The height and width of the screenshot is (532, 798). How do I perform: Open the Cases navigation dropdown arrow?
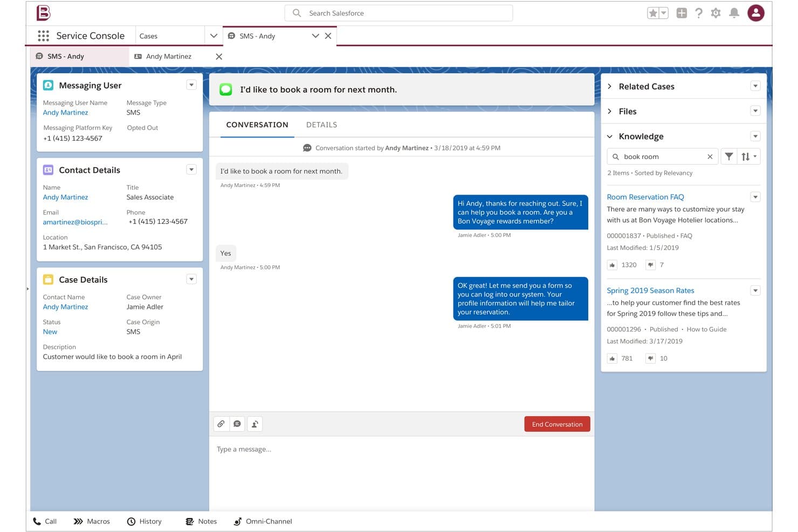(214, 36)
